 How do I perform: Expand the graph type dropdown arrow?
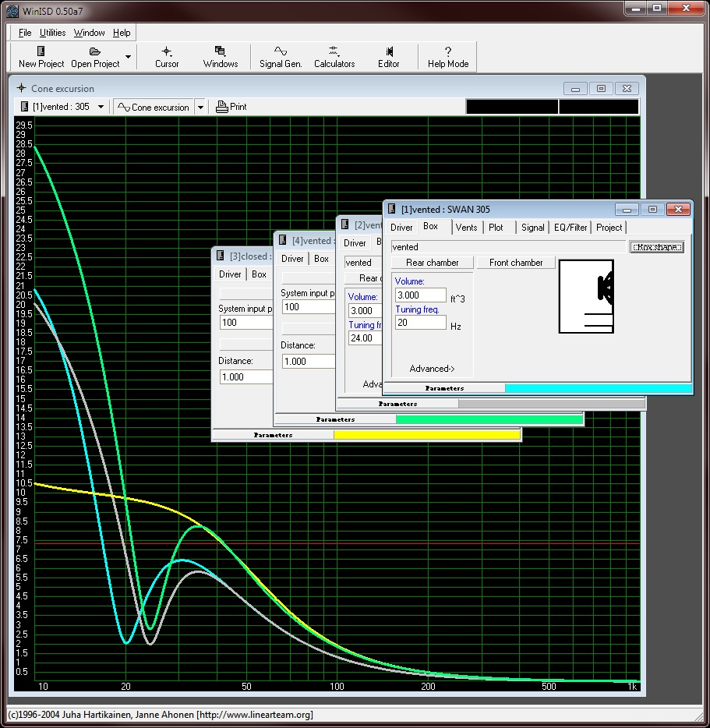coord(200,108)
